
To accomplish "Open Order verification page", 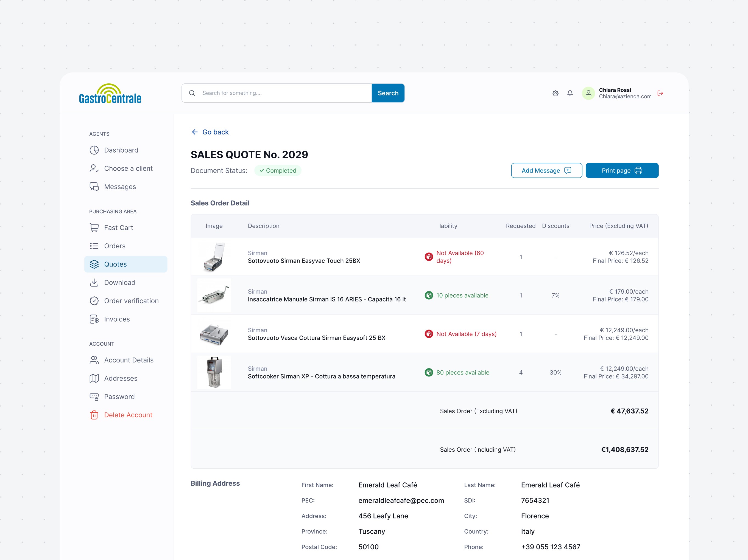I will pos(126,301).
